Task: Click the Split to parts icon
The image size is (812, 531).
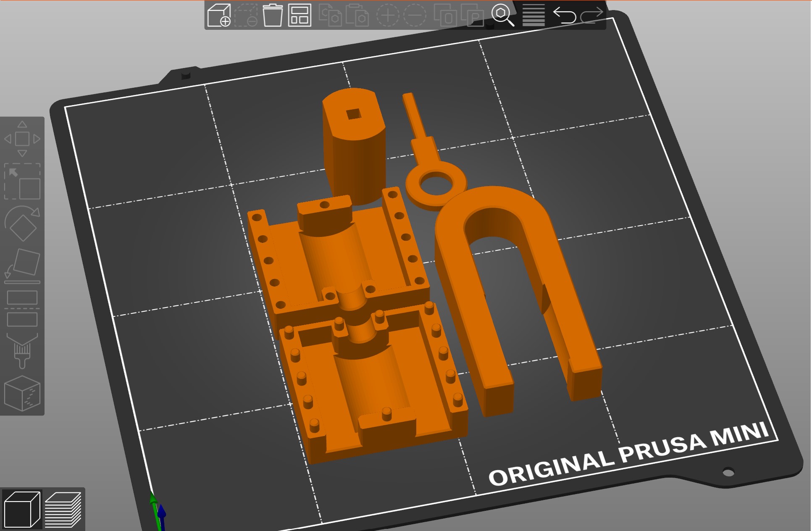Action: [x=473, y=15]
